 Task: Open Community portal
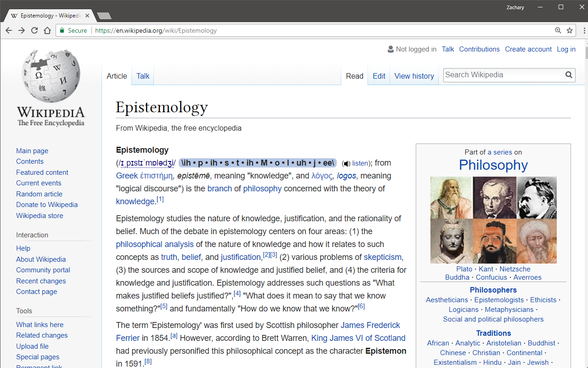(43, 270)
